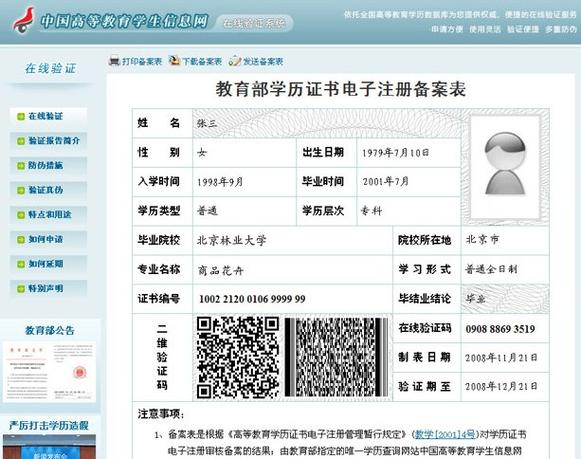Screen dimensions: 581x459
Task: Click the school name 北京林业大学
Action: [x=232, y=240]
